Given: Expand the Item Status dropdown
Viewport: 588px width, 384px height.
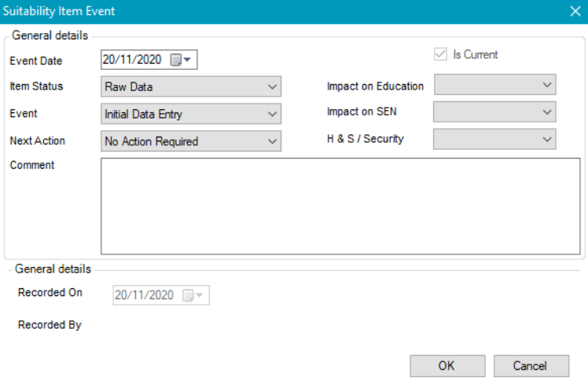Looking at the screenshot, I should click(x=272, y=86).
